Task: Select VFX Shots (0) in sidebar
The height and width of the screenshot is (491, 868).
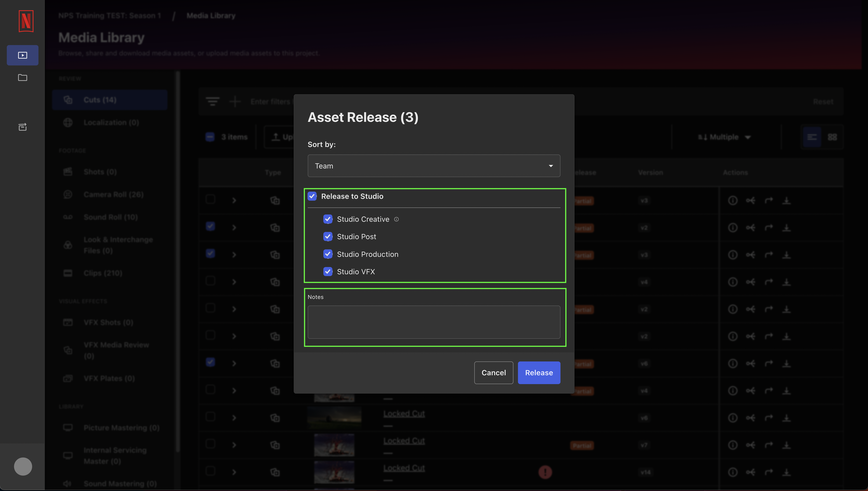Action: click(110, 322)
